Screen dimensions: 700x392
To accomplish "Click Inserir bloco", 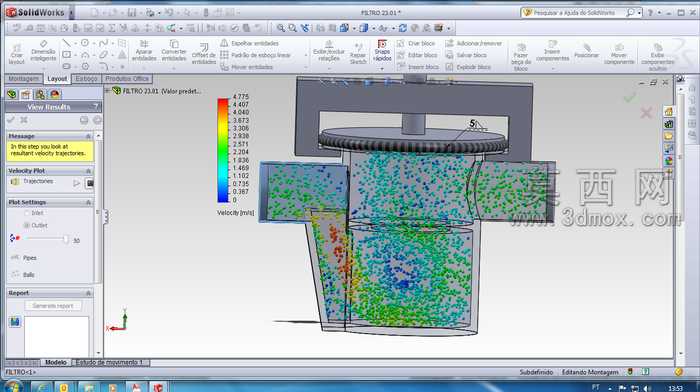I will (x=417, y=67).
